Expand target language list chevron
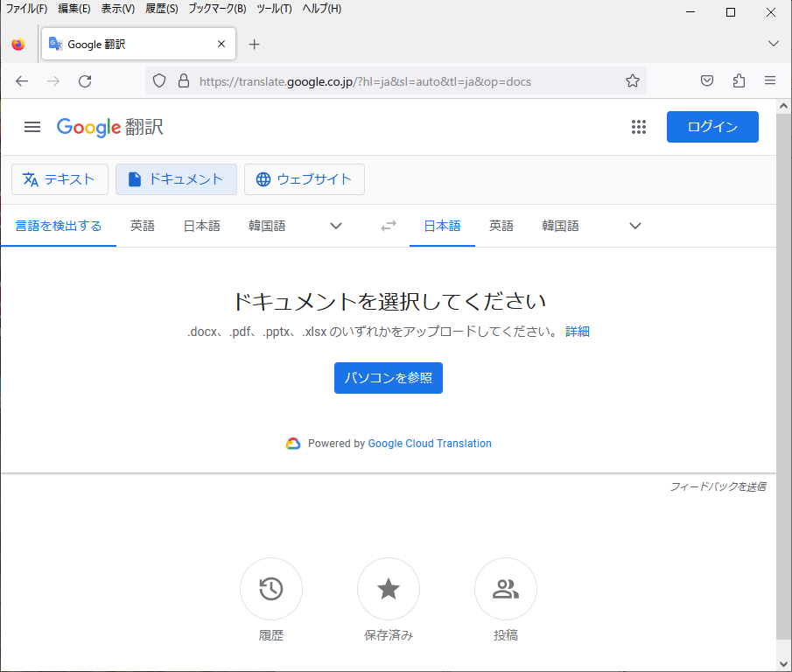This screenshot has height=672, width=792. 635,226
